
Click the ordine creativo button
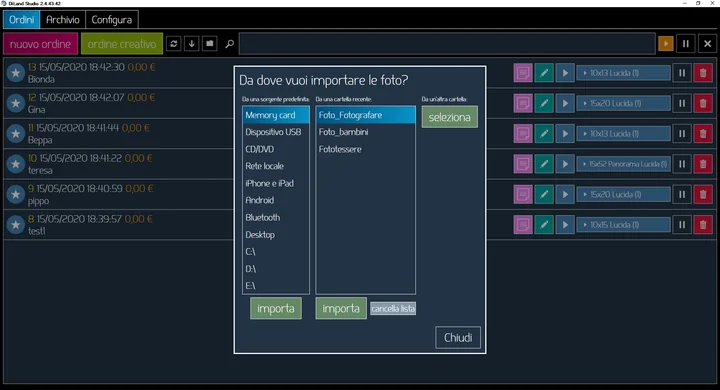(x=122, y=44)
